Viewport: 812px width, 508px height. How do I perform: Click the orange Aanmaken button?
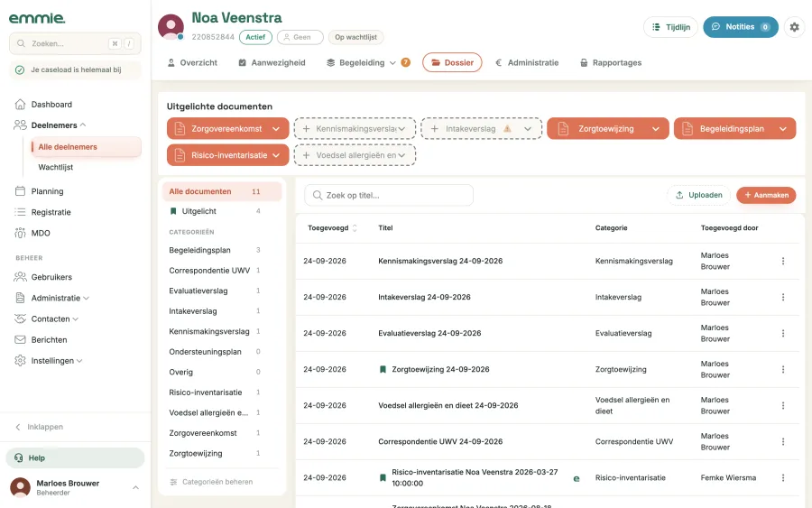point(766,195)
